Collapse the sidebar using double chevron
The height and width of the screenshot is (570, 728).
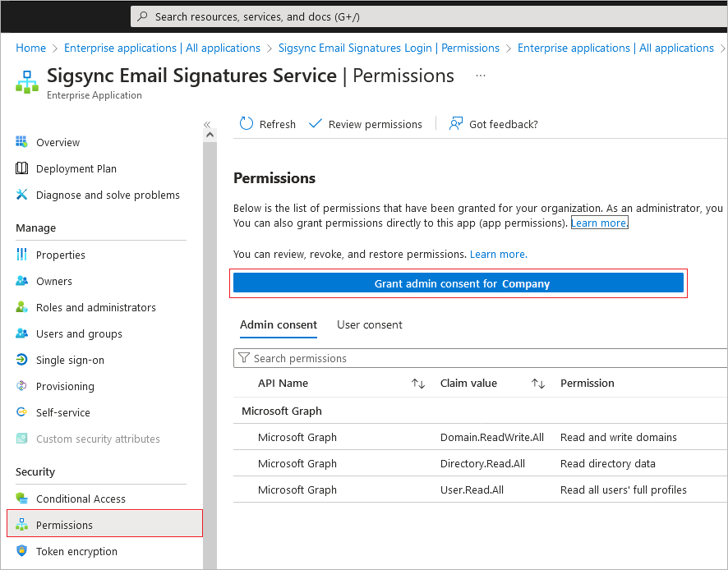[x=207, y=124]
